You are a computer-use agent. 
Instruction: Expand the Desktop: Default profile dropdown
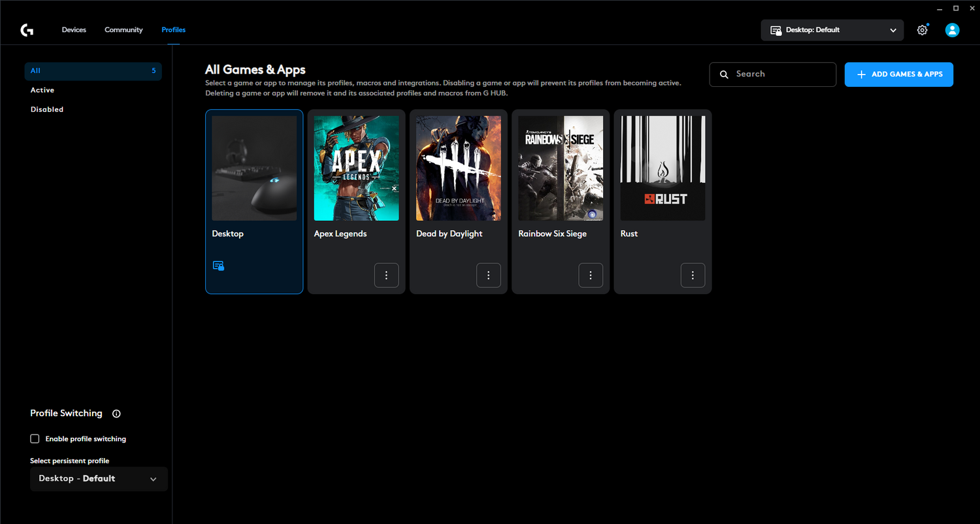click(832, 30)
